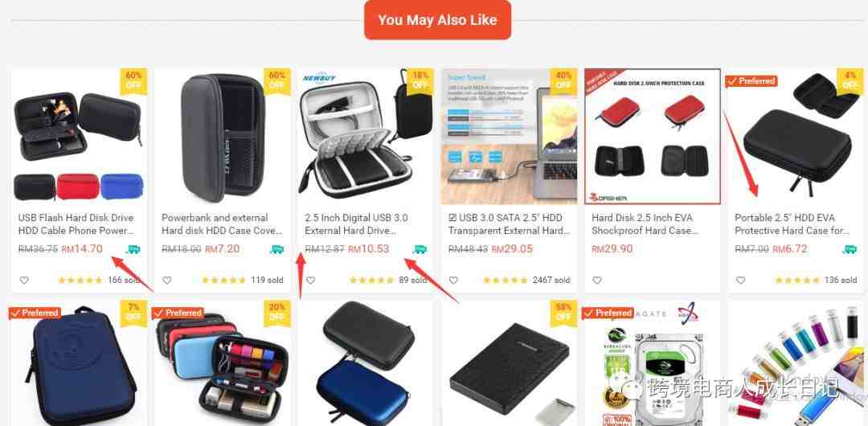This screenshot has height=426, width=868.
Task: Click heart icon on USB 3.0 SATA enclosure
Action: [x=453, y=281]
